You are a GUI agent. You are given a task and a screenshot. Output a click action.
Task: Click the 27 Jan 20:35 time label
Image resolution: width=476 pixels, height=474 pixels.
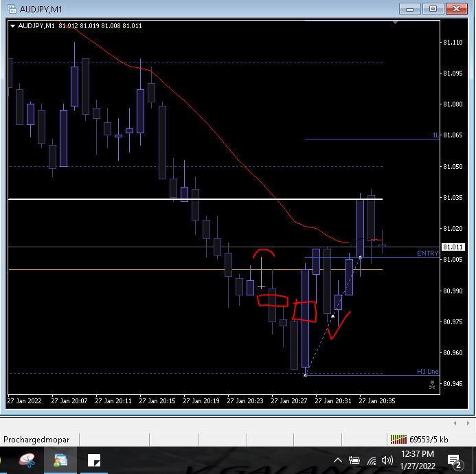[x=376, y=400]
